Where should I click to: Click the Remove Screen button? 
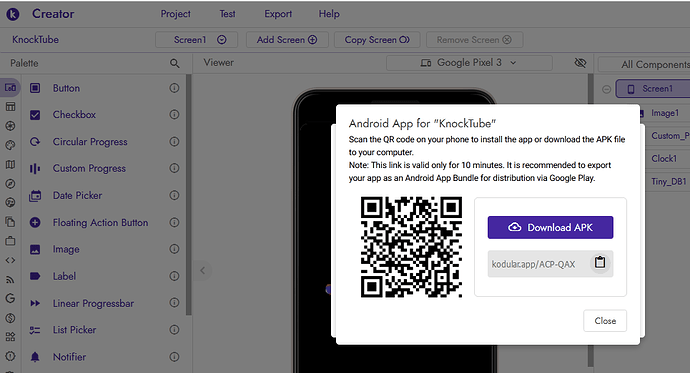point(474,40)
